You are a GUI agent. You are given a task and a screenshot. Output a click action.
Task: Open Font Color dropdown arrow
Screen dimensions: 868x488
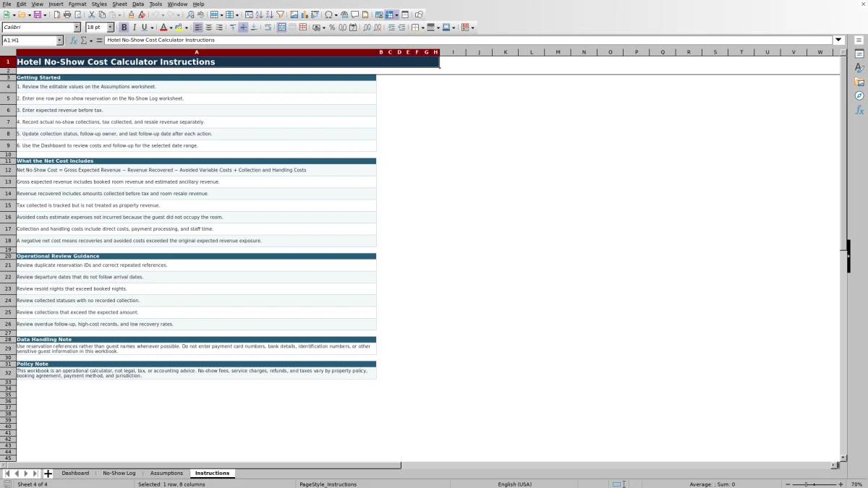pos(171,27)
